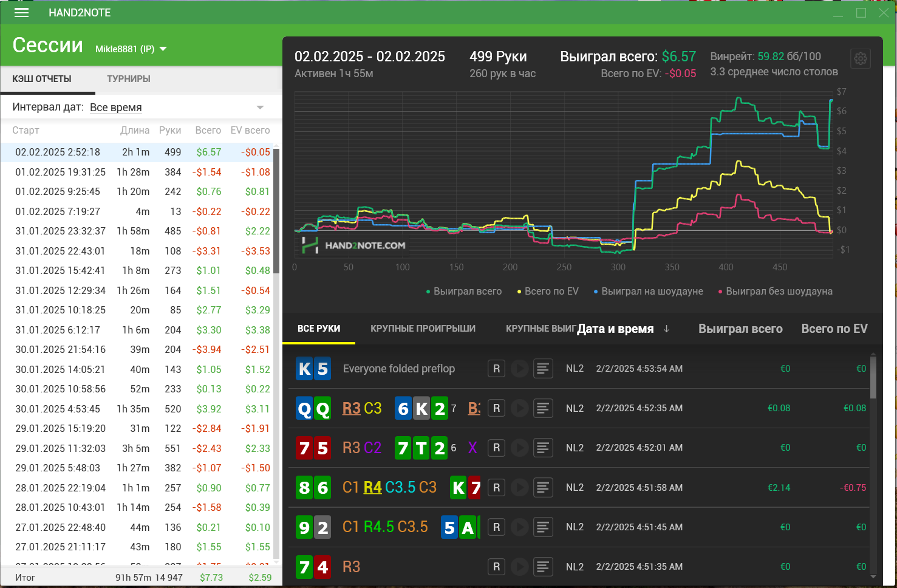Click play icon for 74 hand
The height and width of the screenshot is (588, 897).
(x=519, y=566)
